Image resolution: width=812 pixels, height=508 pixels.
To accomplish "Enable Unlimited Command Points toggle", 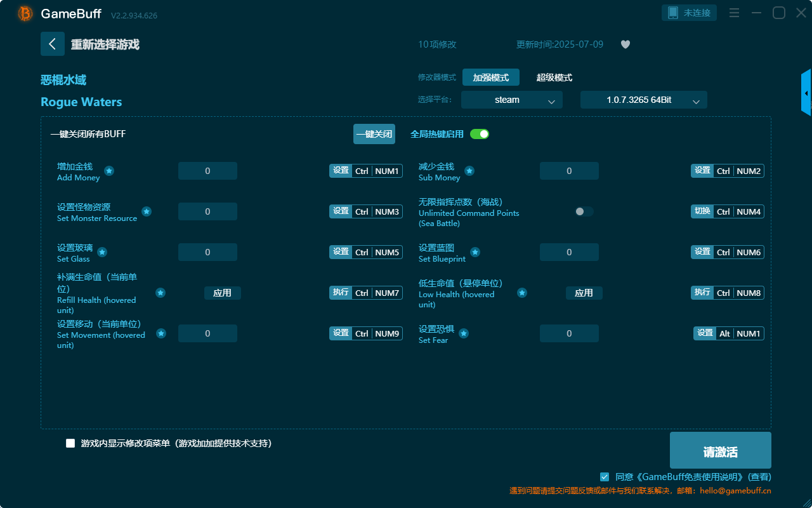I will 584,211.
